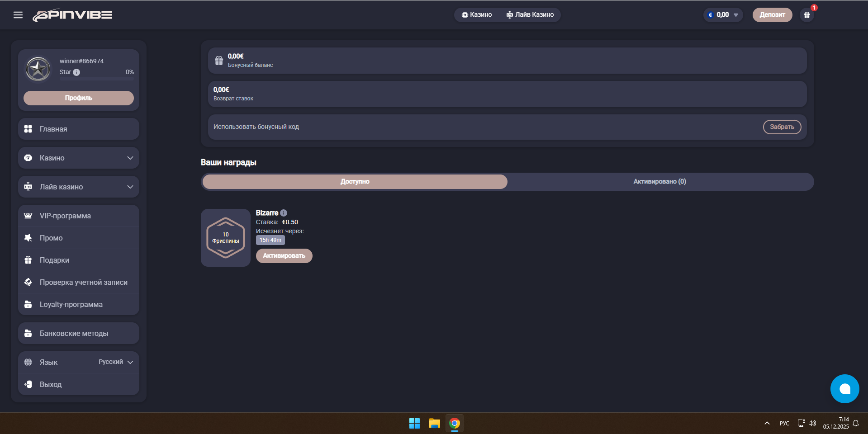Open File Explorer from the taskbar
Screen dimensions: 868x434
(x=434, y=423)
